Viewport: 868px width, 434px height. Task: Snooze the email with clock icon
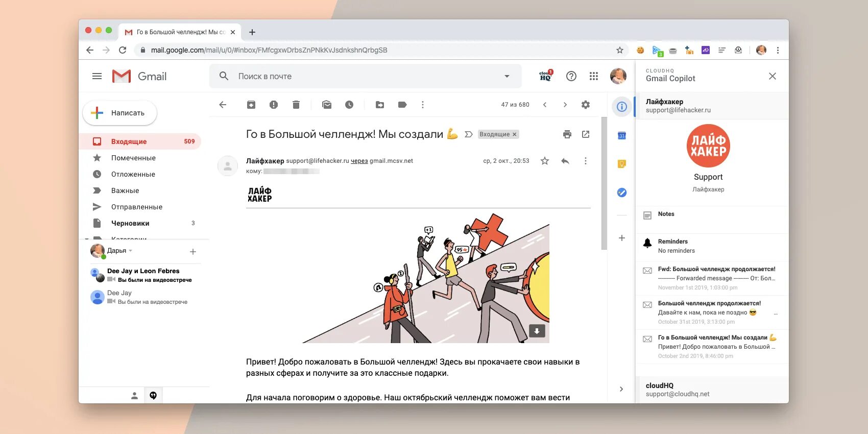click(349, 105)
